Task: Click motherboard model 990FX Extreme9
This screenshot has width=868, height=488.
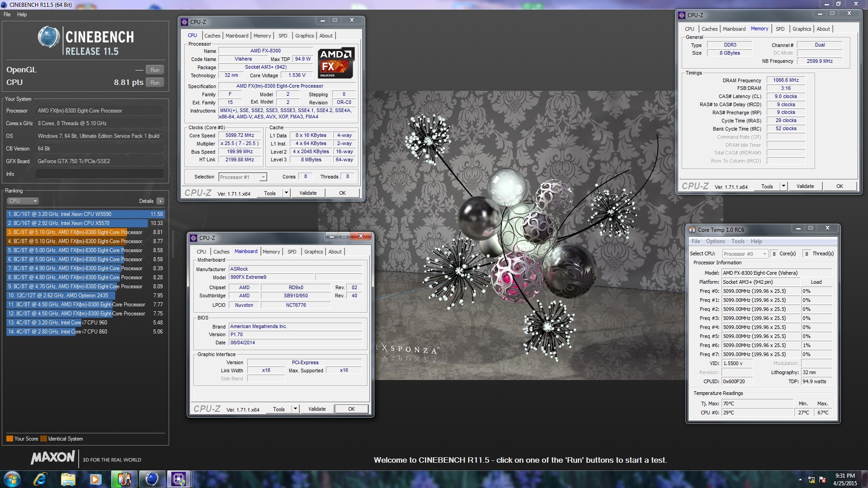Action: point(271,277)
